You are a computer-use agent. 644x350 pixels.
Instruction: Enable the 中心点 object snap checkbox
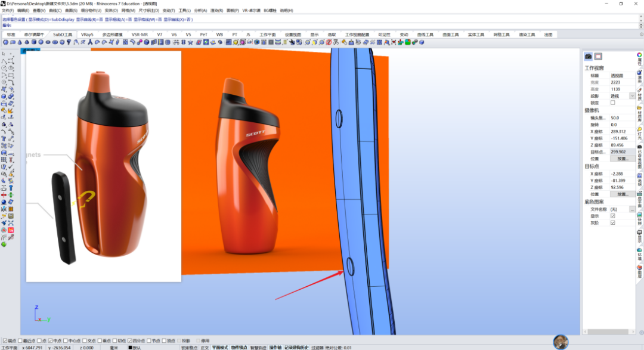(66, 340)
